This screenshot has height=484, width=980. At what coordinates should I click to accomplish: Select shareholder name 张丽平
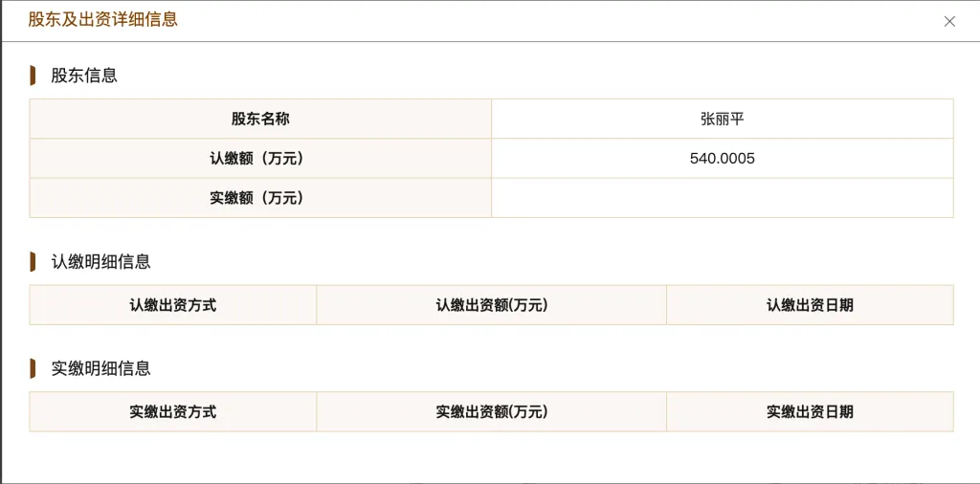click(722, 119)
